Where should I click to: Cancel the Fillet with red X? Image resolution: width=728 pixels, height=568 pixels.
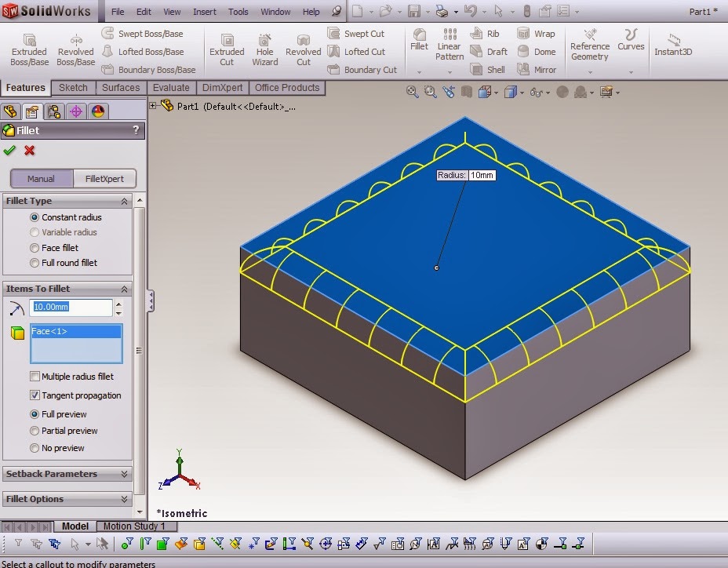[29, 151]
